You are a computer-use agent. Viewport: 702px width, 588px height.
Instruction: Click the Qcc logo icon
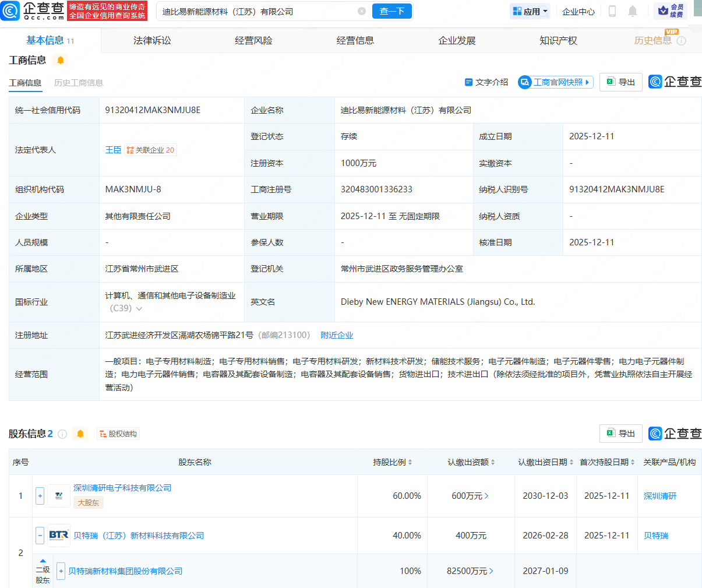10,10
